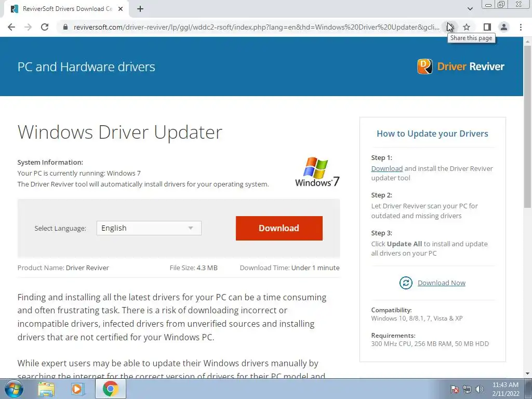Open Windows Media Player taskbar icon
Viewport: 532px width, 399px height.
(x=77, y=389)
